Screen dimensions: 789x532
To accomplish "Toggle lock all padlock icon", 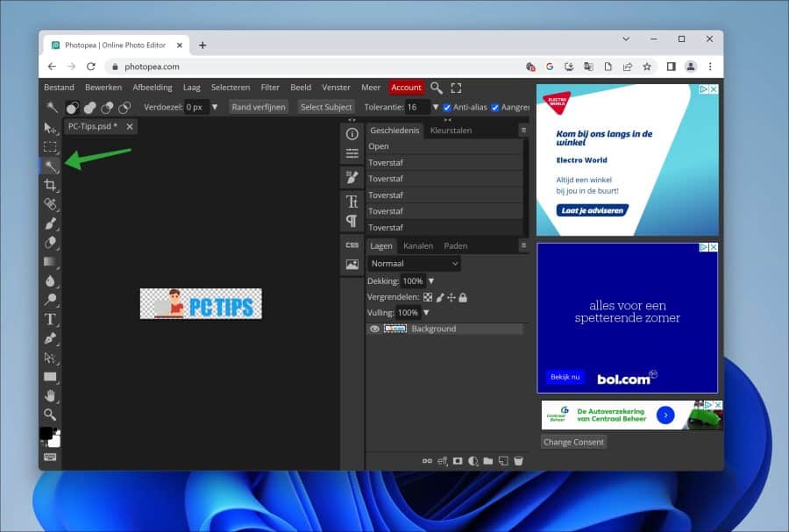I will [x=463, y=297].
